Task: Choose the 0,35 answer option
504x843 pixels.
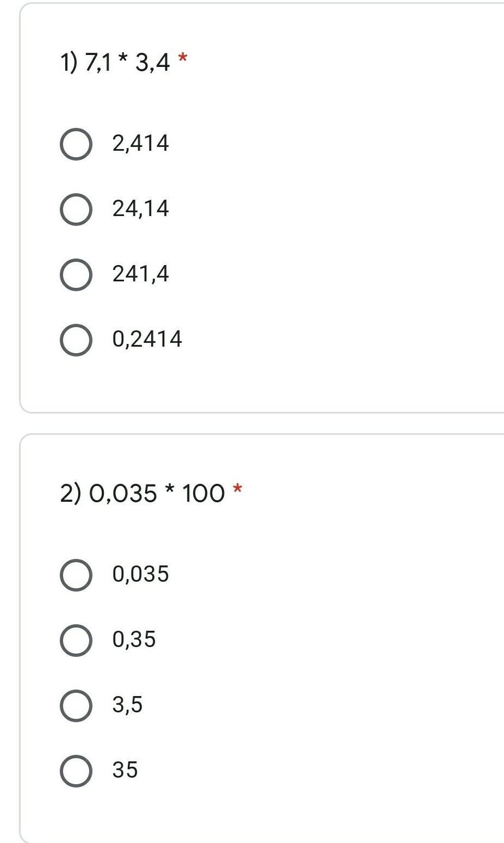Action: tap(76, 641)
